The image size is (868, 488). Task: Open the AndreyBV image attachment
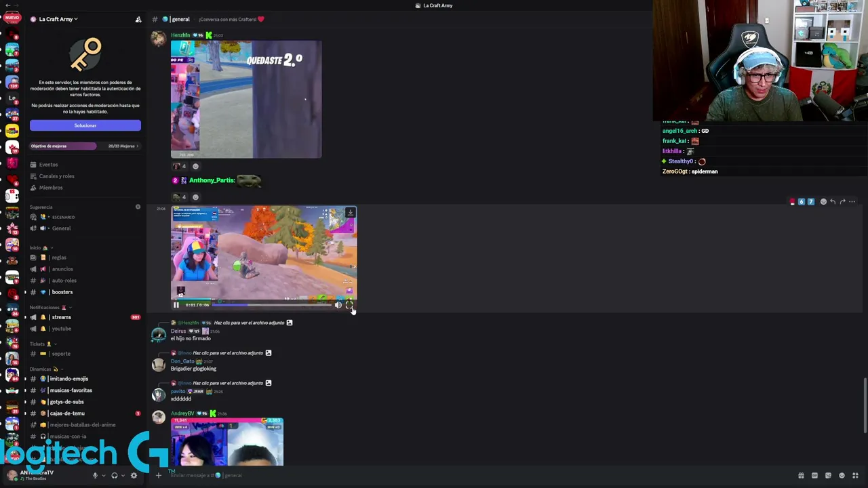(x=227, y=442)
